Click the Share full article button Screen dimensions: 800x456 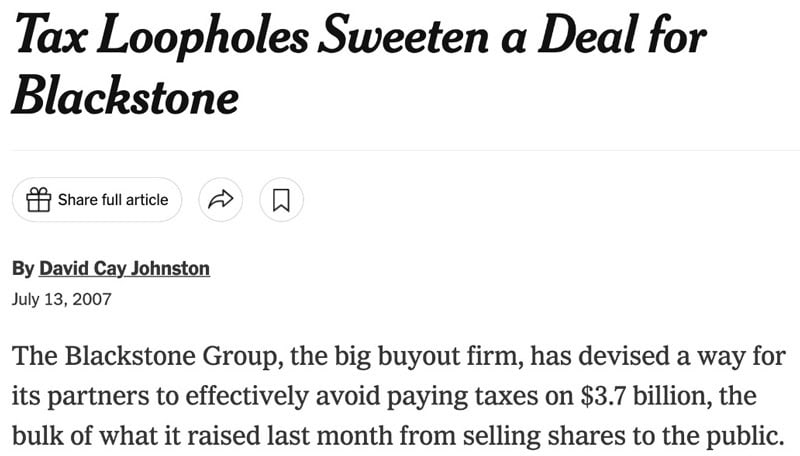tap(97, 199)
